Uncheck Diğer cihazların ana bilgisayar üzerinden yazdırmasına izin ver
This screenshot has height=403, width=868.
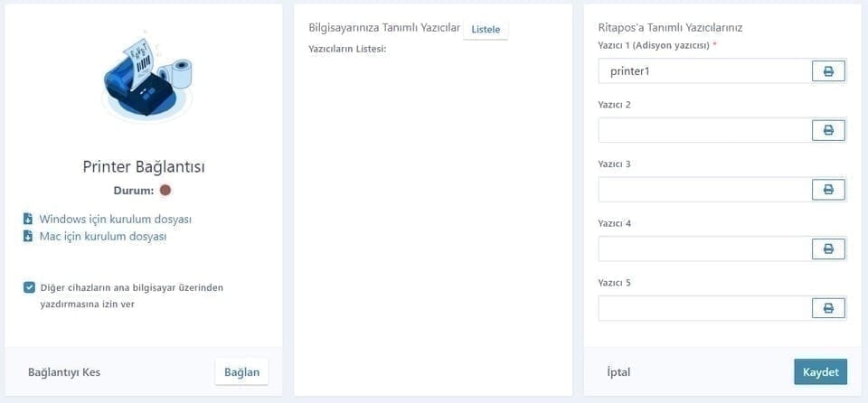tap(29, 287)
